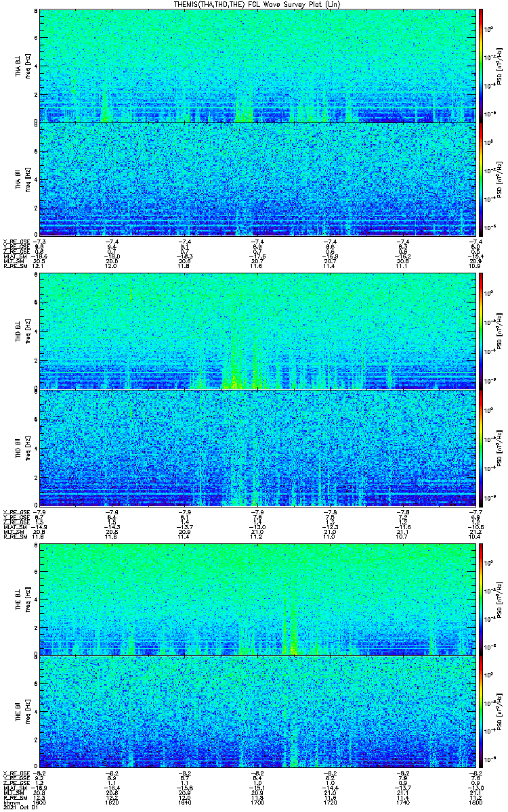Click the THE R_RE_SM value 12.3
This screenshot has width=508, height=812.
tap(40, 798)
